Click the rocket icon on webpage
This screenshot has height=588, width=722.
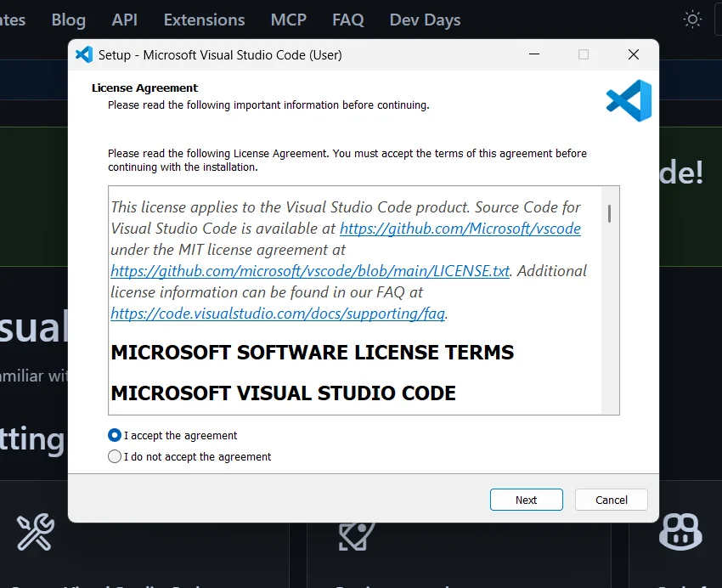[357, 536]
